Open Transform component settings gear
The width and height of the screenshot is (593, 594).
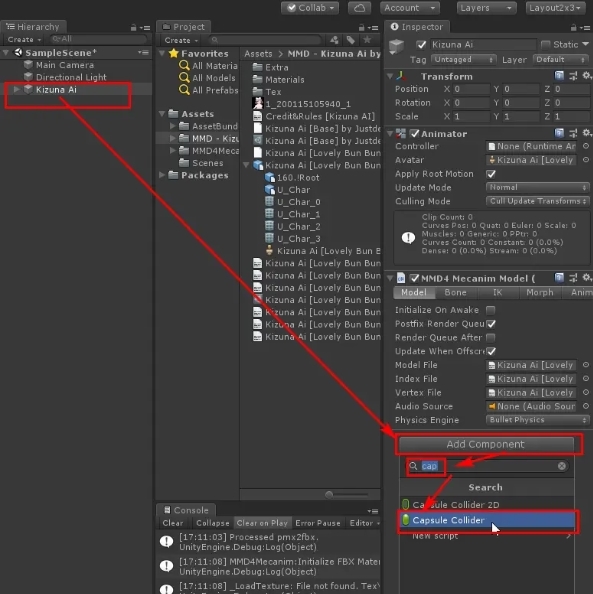(x=586, y=76)
